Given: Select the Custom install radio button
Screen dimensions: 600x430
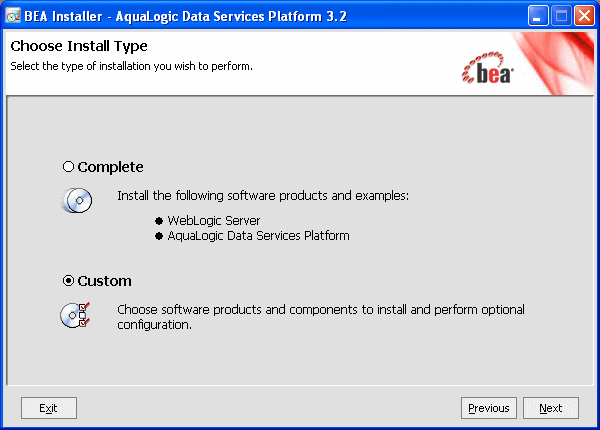Looking at the screenshot, I should pyautogui.click(x=68, y=281).
